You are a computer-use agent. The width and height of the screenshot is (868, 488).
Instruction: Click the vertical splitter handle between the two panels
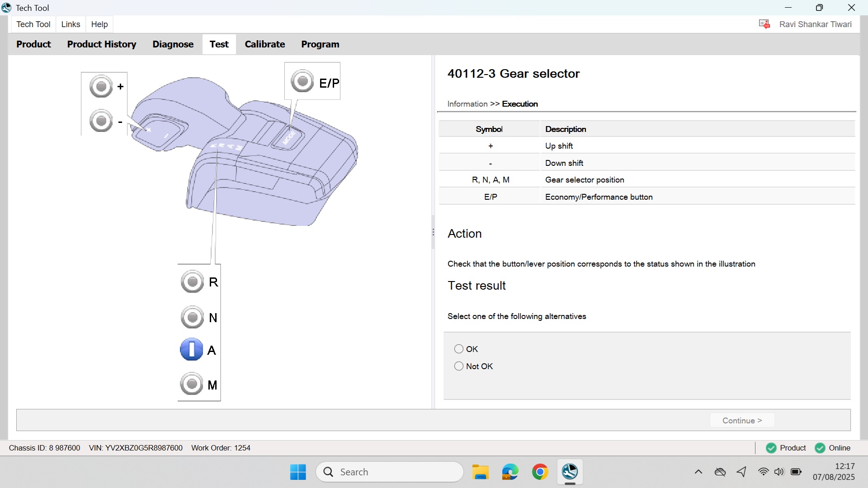433,232
